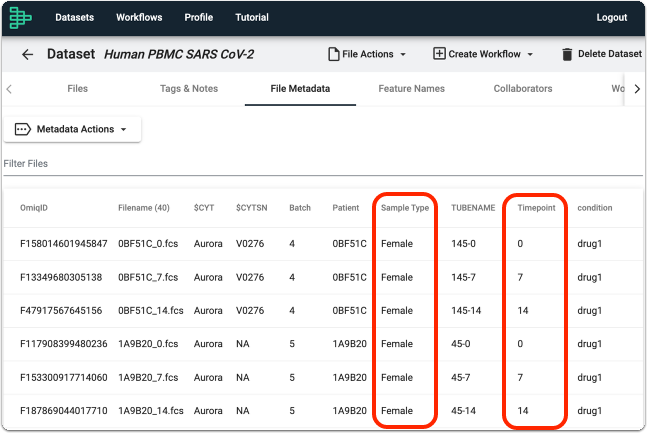The height and width of the screenshot is (433, 647).
Task: Click the OMIQ logo icon
Action: 20,18
